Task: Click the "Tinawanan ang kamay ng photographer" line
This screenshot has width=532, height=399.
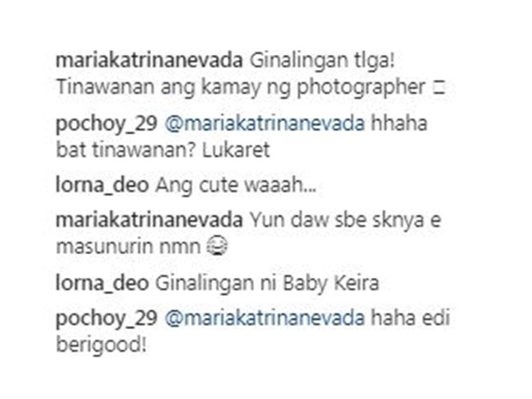Action: pos(240,88)
